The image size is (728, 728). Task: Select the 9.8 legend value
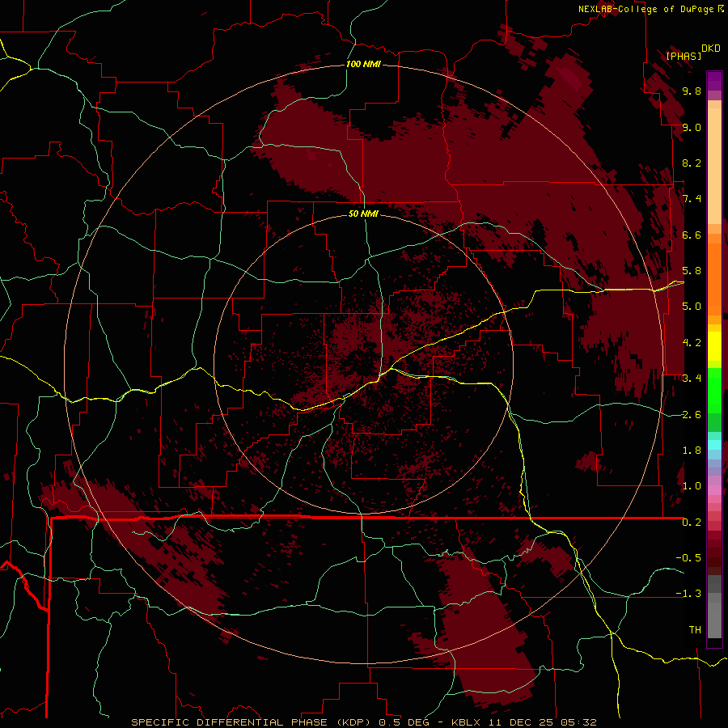(692, 91)
